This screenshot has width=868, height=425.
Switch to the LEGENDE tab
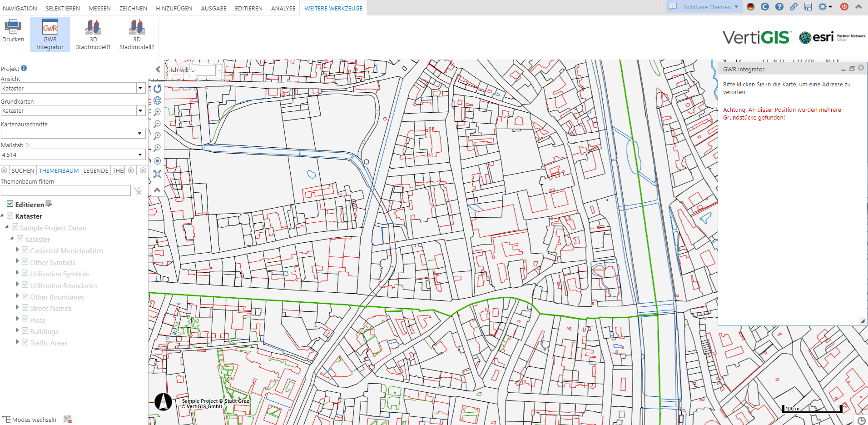pyautogui.click(x=96, y=171)
